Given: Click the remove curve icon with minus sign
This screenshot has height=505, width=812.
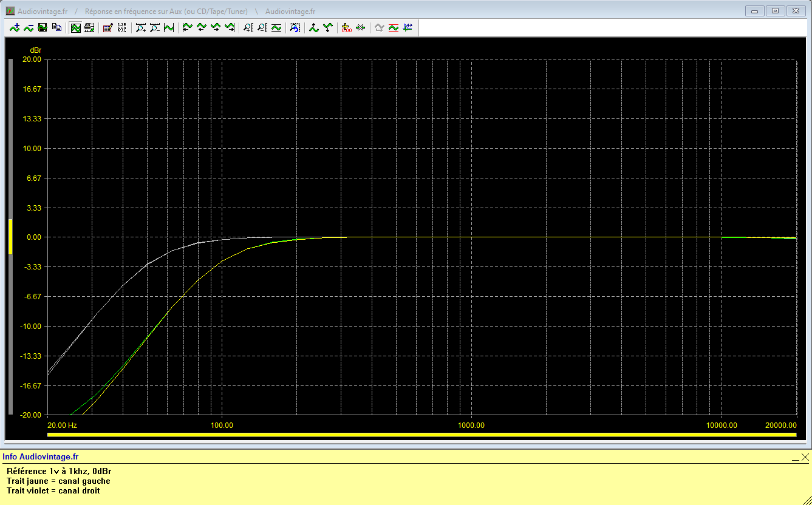Looking at the screenshot, I should (29, 27).
